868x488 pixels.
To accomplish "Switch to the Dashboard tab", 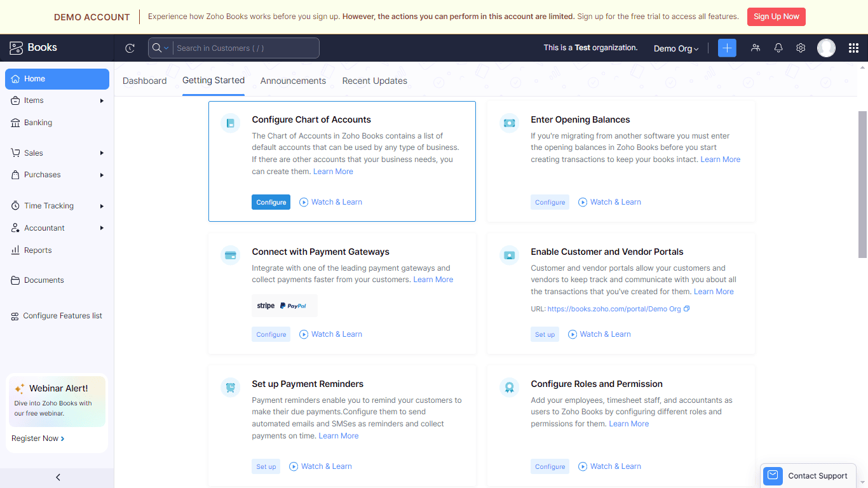I will [145, 81].
